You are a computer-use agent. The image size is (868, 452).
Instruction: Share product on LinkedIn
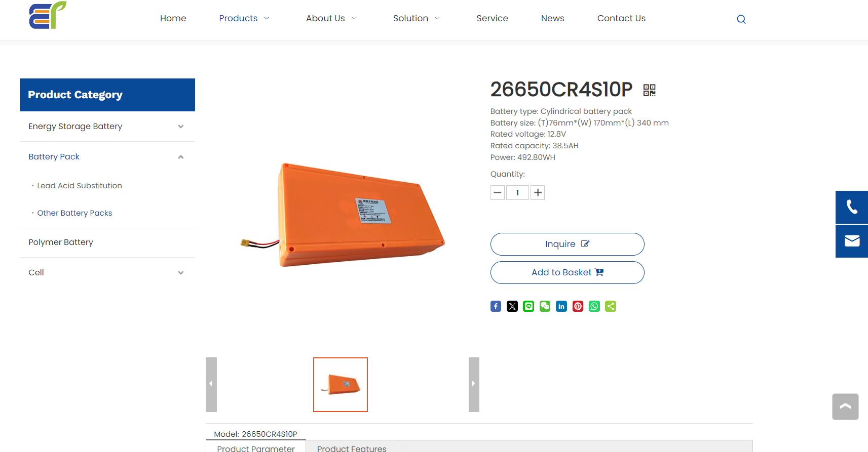pos(561,306)
